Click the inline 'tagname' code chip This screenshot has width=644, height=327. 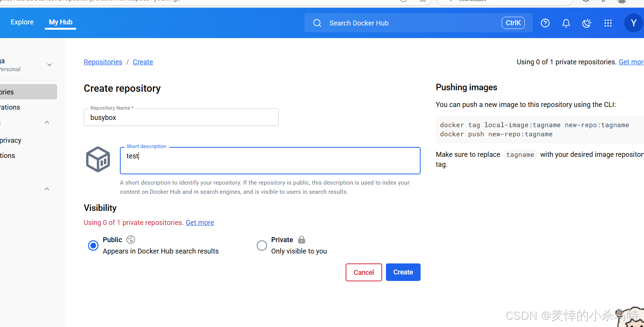[520, 155]
